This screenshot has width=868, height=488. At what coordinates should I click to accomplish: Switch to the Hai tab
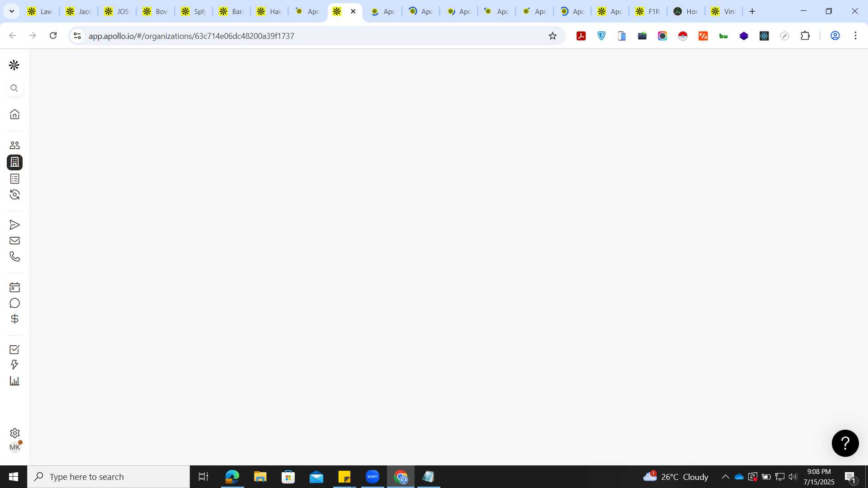tap(269, 11)
